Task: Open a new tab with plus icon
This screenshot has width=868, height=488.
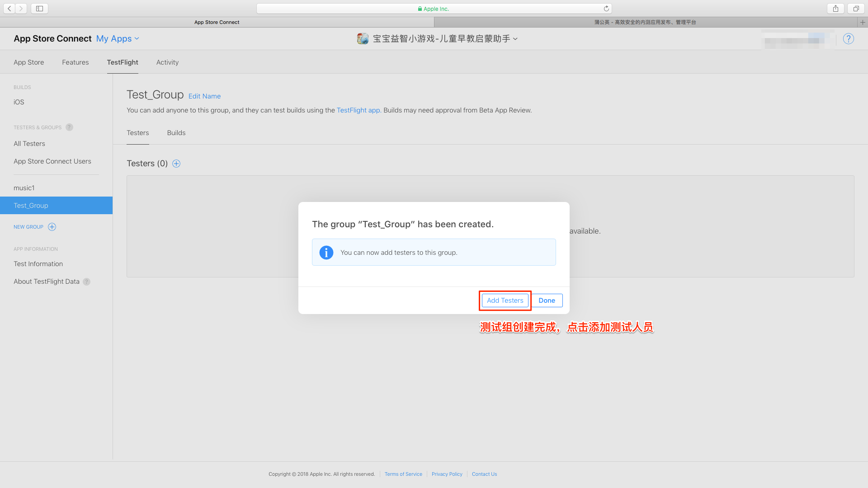Action: pos(863,22)
